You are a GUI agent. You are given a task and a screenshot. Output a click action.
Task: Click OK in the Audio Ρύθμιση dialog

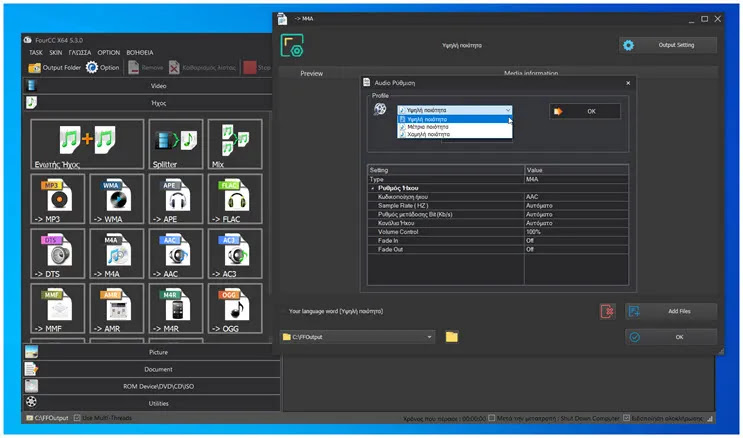585,111
